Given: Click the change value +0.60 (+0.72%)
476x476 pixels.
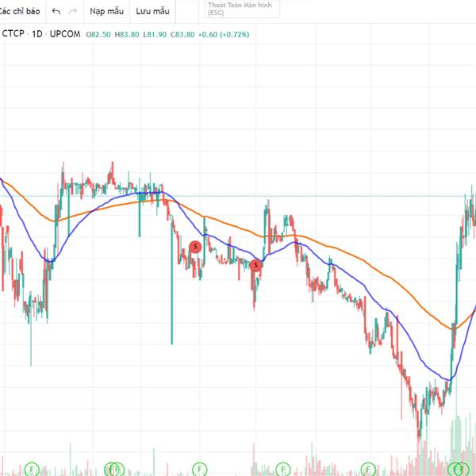Looking at the screenshot, I should [224, 35].
